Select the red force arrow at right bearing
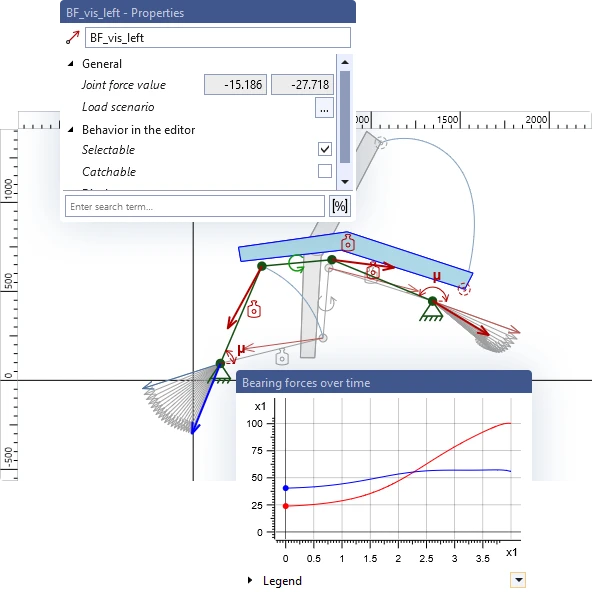This screenshot has height=592, width=592. click(x=461, y=318)
